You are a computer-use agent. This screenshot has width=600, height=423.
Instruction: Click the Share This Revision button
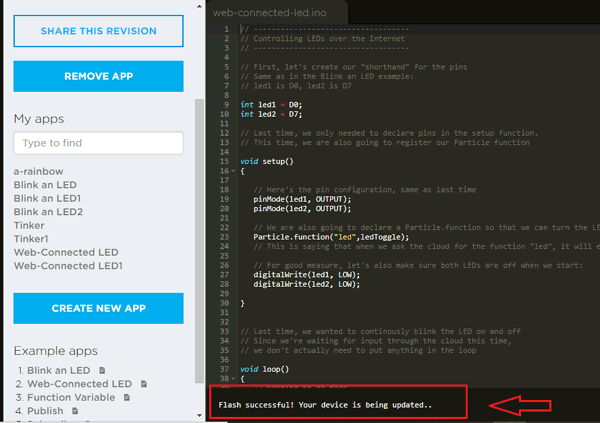coord(98,31)
